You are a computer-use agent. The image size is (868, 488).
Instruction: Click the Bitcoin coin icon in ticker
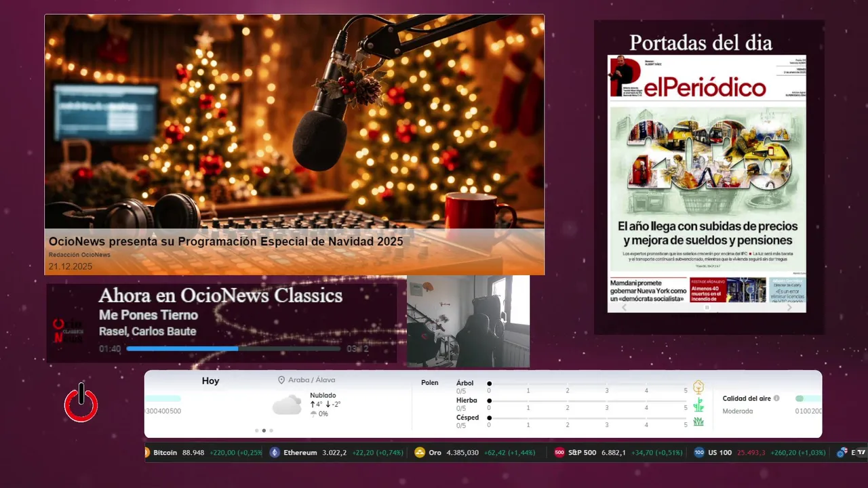click(x=146, y=453)
